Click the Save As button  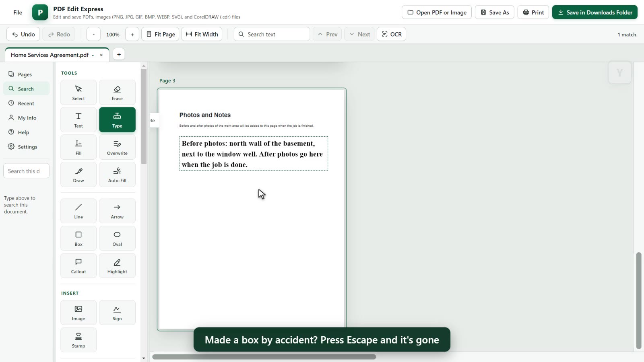click(495, 12)
